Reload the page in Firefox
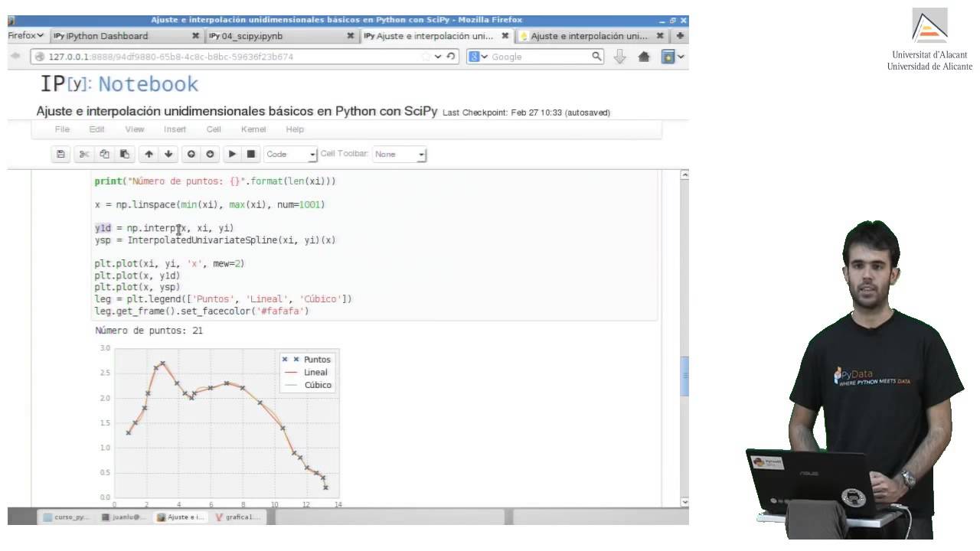 [451, 56]
